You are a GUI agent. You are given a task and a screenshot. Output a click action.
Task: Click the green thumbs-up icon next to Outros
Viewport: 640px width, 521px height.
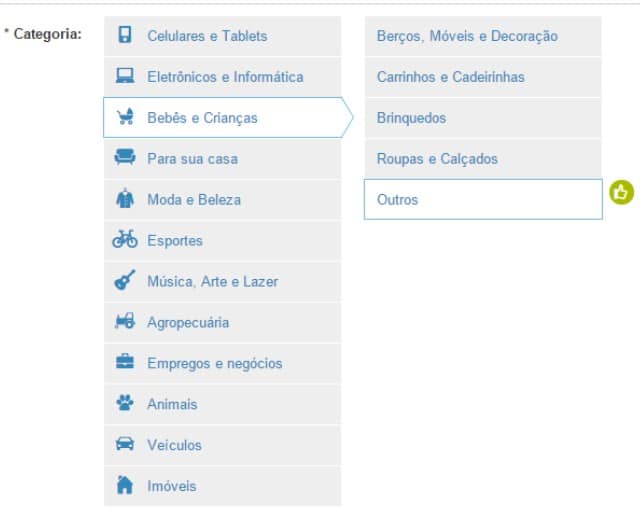(621, 192)
